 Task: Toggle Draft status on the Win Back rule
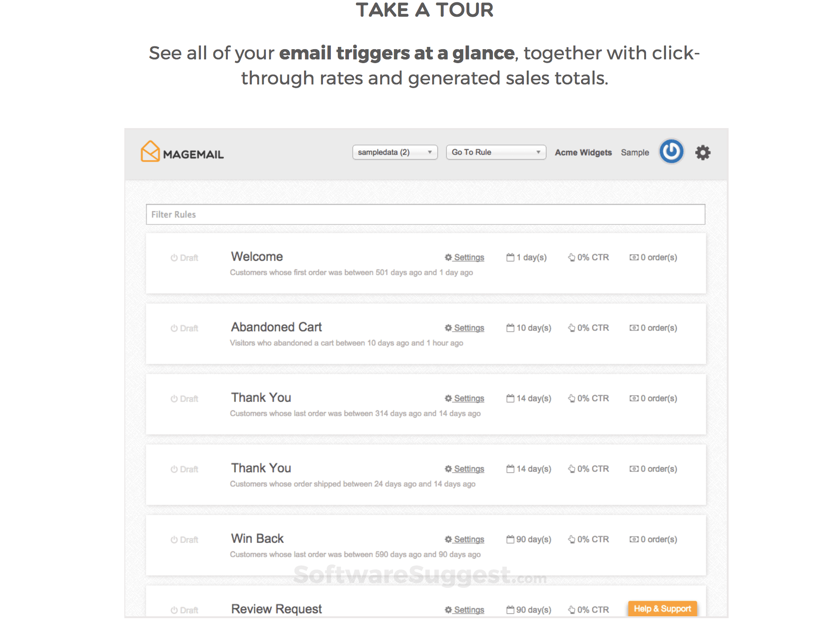tap(173, 539)
